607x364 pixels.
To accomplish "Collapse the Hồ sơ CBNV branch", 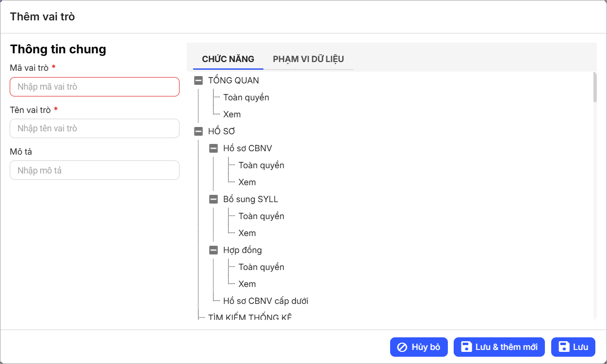I will (x=213, y=148).
